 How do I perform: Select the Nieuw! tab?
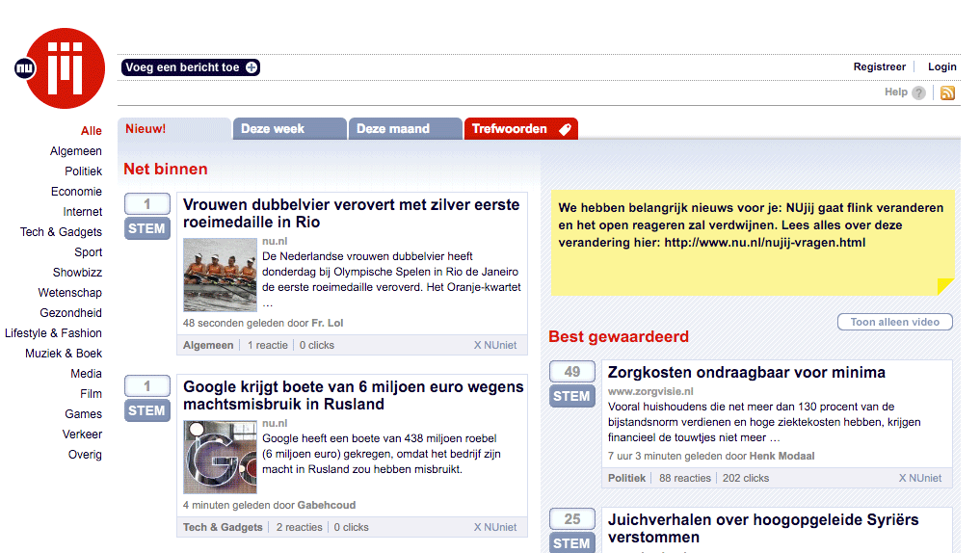(173, 129)
